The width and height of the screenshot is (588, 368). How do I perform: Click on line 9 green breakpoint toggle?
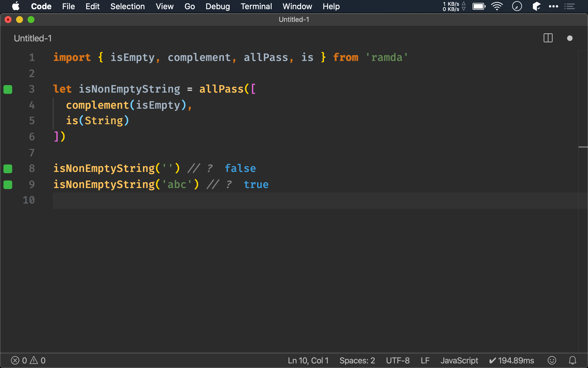pyautogui.click(x=9, y=184)
